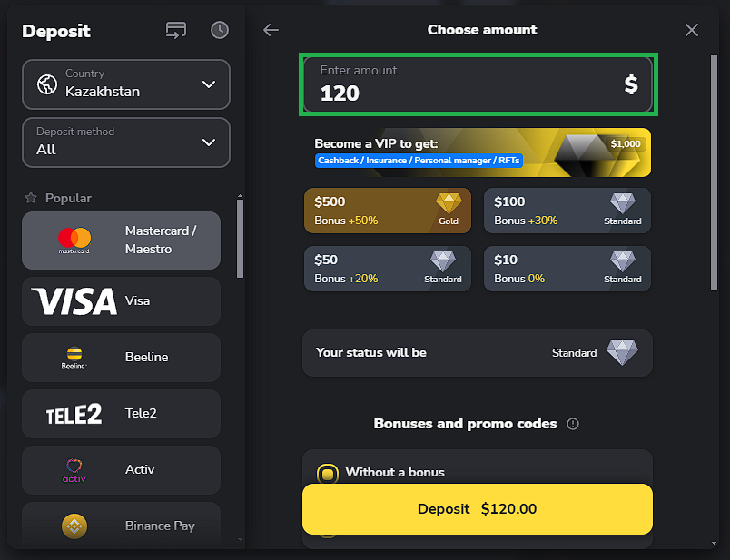Click the Enter amount input field
The width and height of the screenshot is (730, 560).
pyautogui.click(x=478, y=84)
